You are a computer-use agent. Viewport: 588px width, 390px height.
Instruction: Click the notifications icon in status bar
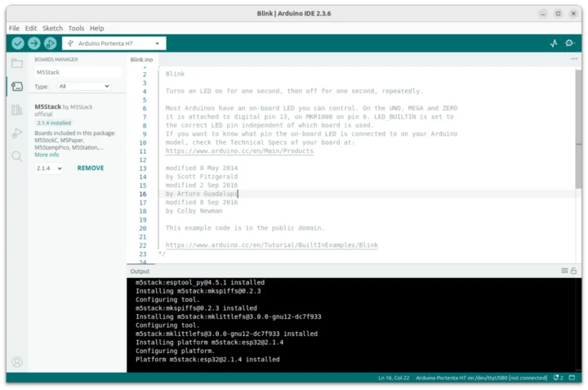[x=558, y=378]
